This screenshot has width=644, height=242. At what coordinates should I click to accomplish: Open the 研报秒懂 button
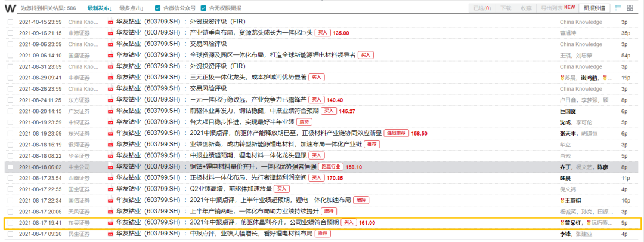[595, 8]
